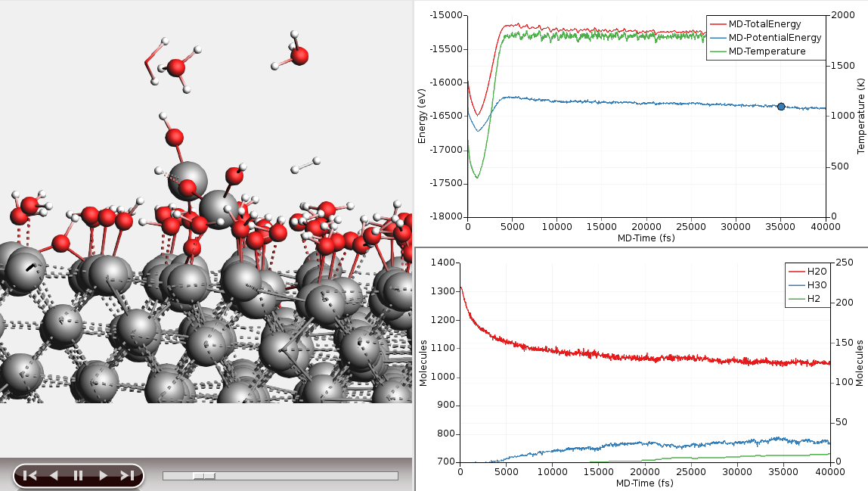Viewport: 868px width, 491px height.
Task: Click the play forward arrow button
Action: click(103, 475)
